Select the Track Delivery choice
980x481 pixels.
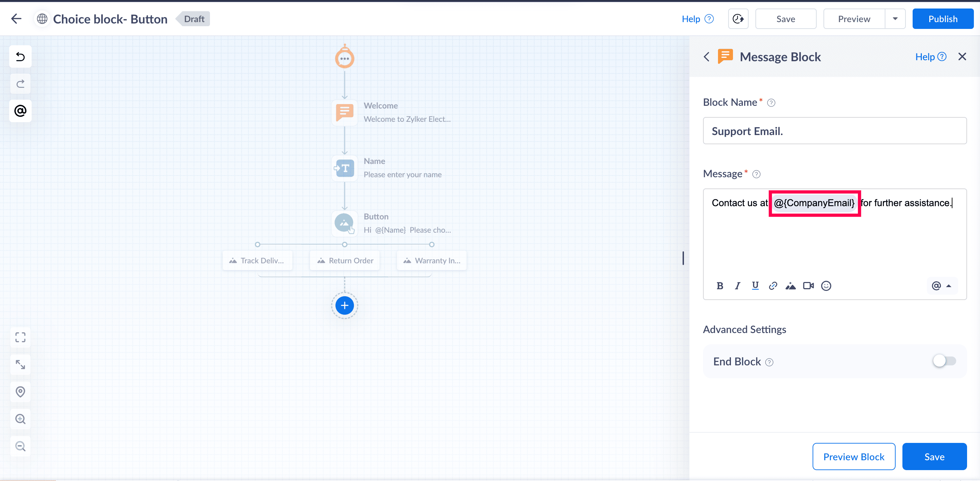pos(258,261)
